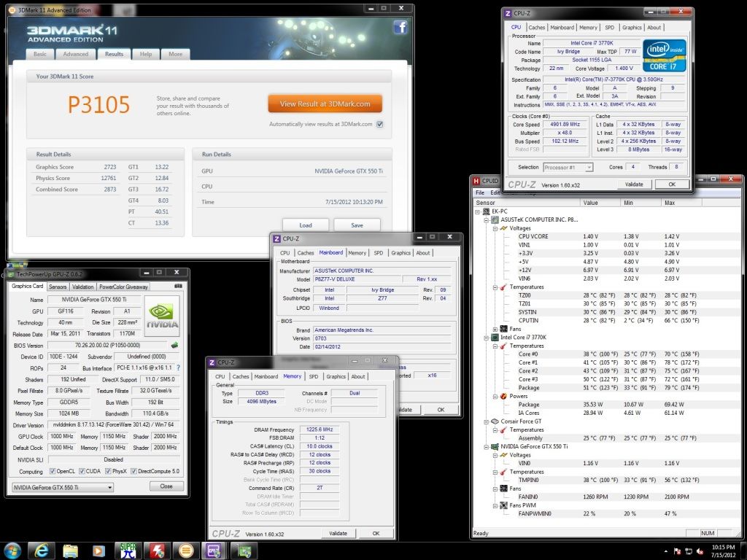747x560 pixels.
Task: Open the GPU selector dropdown in GPU-Z
Action: pos(63,487)
